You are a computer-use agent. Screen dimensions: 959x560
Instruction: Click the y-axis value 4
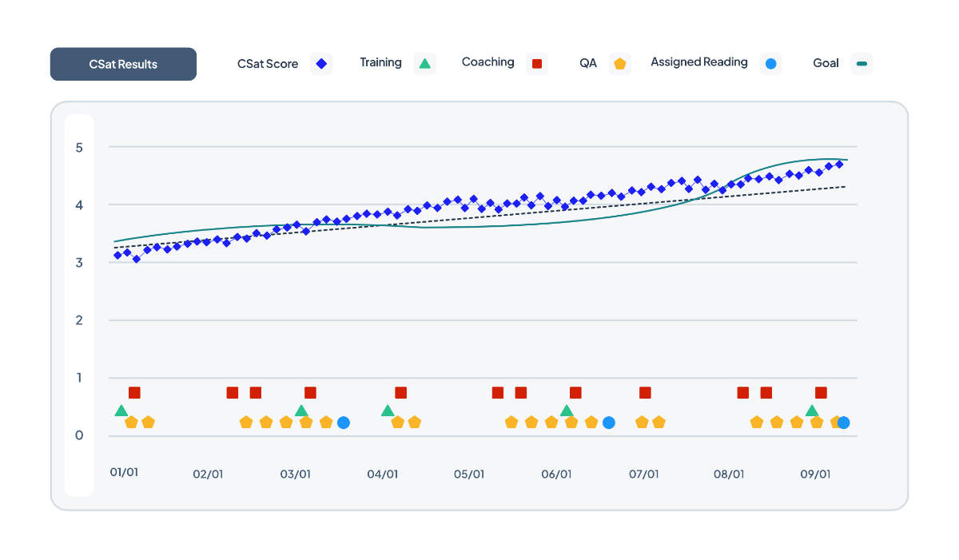pos(79,205)
